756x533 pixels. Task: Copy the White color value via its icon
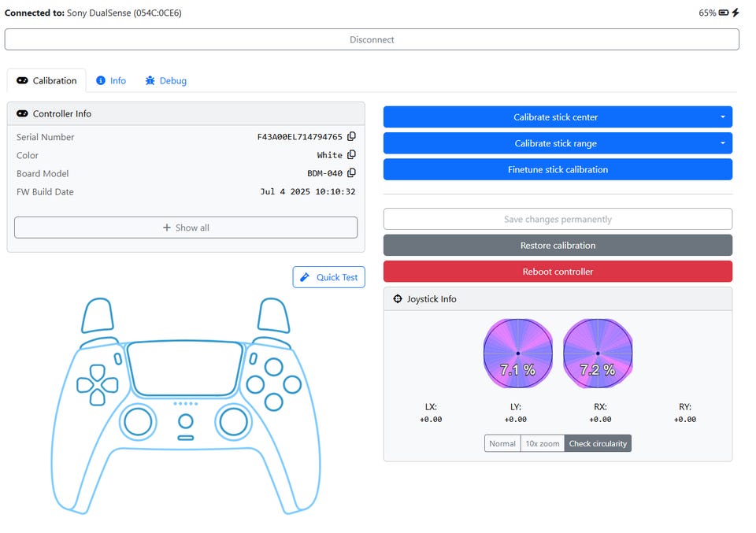pyautogui.click(x=351, y=154)
